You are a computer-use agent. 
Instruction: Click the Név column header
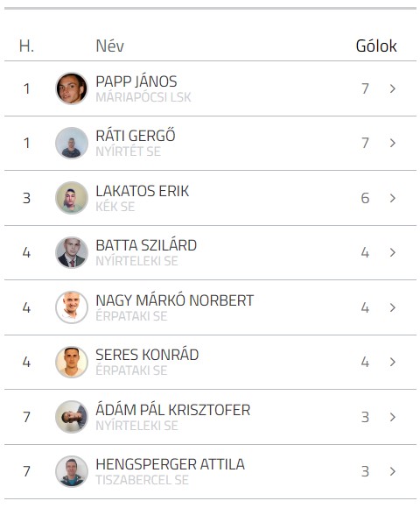109,46
